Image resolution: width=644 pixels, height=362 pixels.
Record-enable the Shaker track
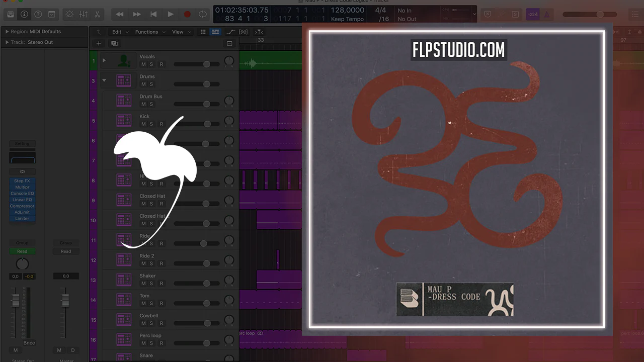click(162, 284)
